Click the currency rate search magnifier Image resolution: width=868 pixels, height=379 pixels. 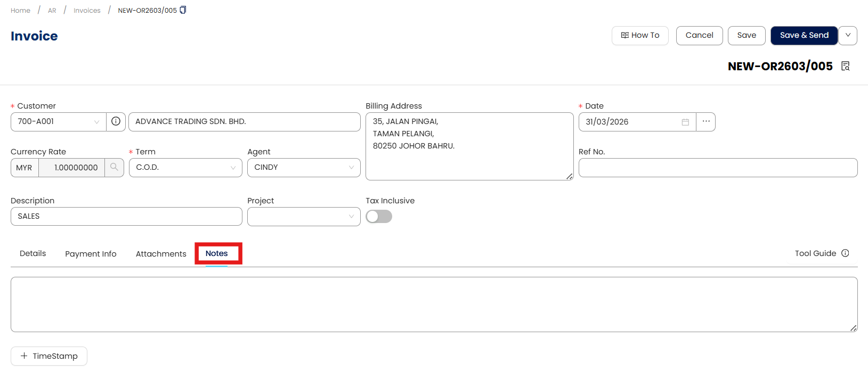(x=114, y=167)
